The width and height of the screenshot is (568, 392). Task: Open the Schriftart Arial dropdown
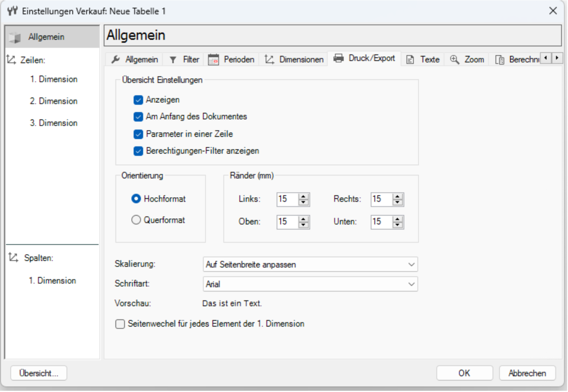tap(310, 284)
